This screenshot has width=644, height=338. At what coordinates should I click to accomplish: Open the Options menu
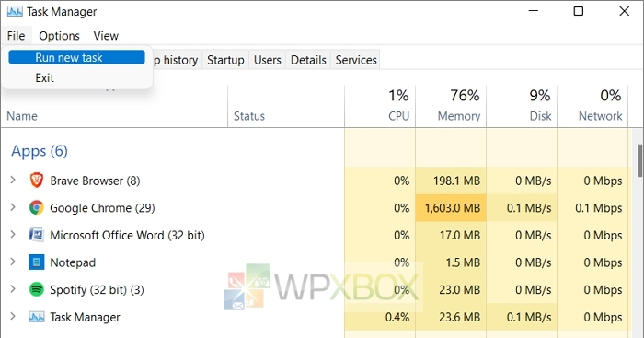tap(59, 36)
